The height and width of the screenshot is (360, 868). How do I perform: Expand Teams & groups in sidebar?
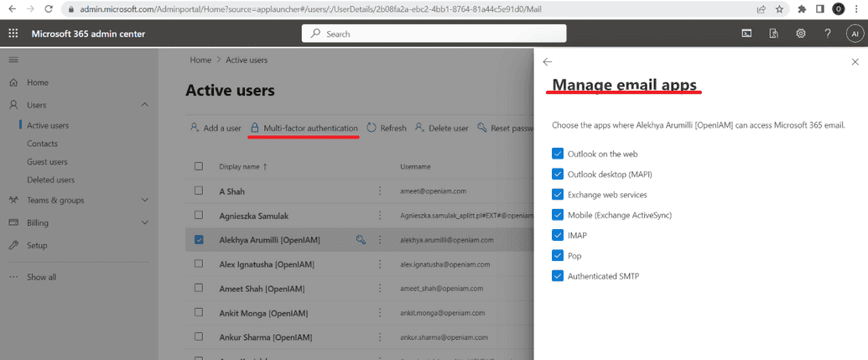click(x=145, y=201)
